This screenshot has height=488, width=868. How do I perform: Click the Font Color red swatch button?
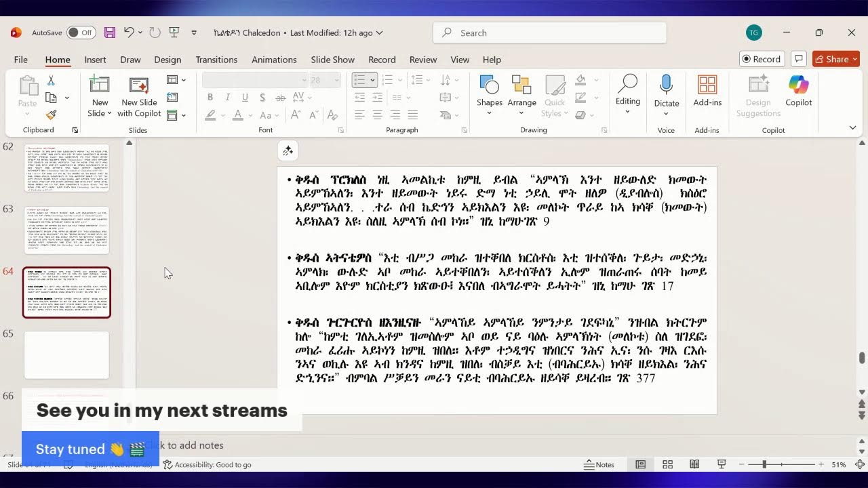tap(237, 115)
